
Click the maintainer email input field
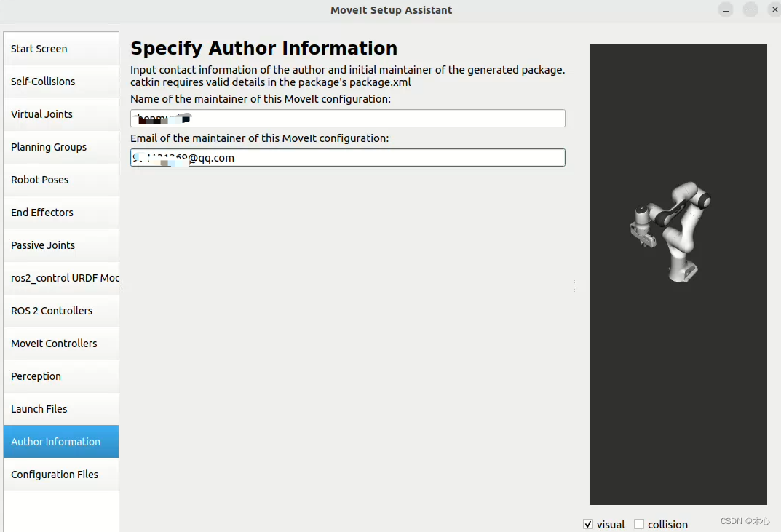(348, 158)
